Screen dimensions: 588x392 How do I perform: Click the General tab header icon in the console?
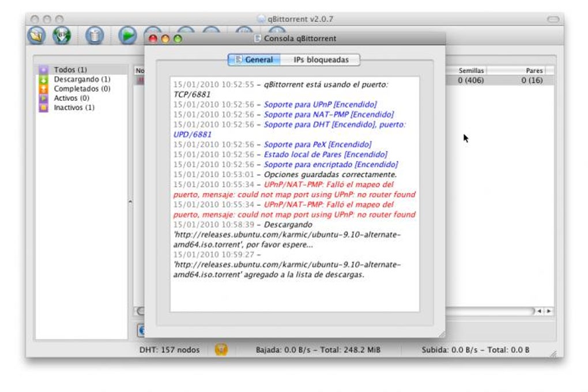tap(239, 59)
